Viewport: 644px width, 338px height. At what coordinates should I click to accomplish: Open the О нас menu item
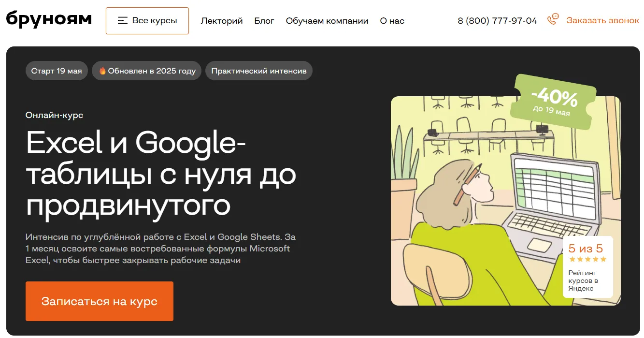[x=392, y=21]
